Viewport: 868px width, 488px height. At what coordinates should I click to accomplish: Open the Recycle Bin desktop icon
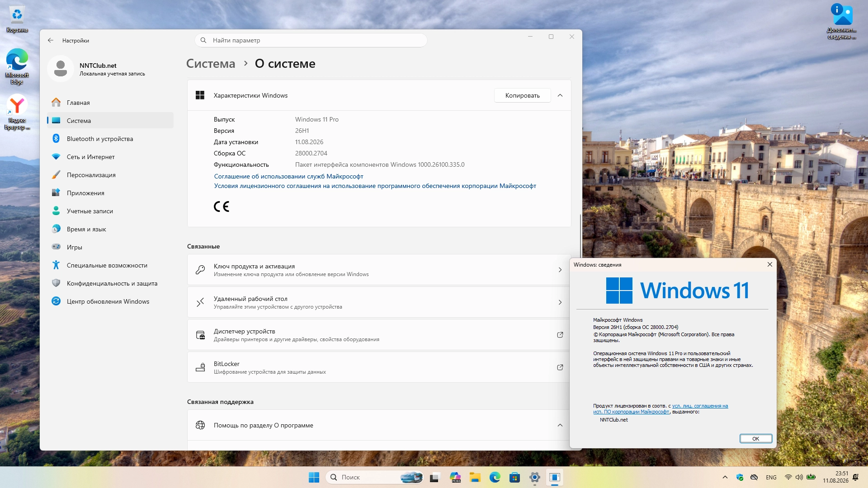(x=17, y=20)
